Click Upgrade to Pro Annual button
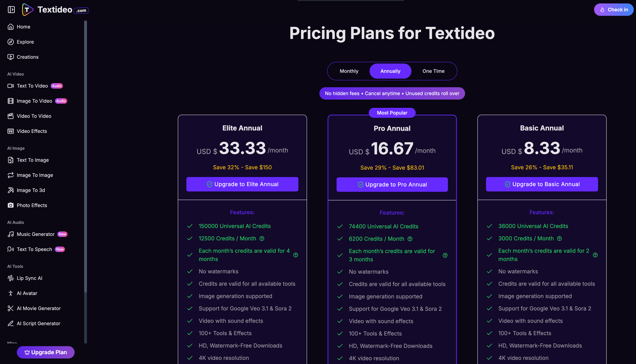 pyautogui.click(x=392, y=185)
